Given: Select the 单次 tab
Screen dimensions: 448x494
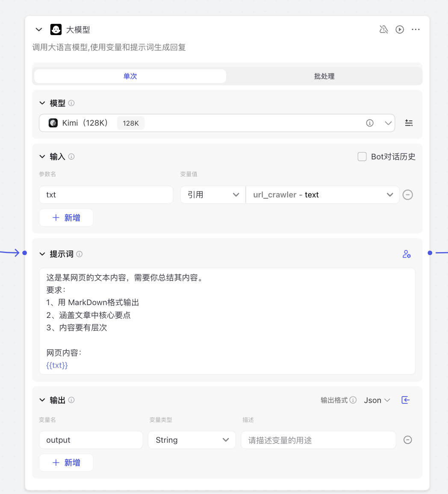Looking at the screenshot, I should click(x=130, y=76).
